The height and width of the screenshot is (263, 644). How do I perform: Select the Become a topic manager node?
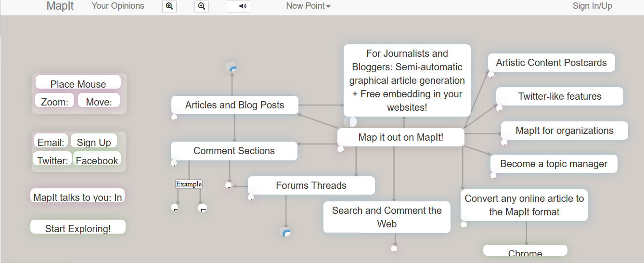coord(554,164)
